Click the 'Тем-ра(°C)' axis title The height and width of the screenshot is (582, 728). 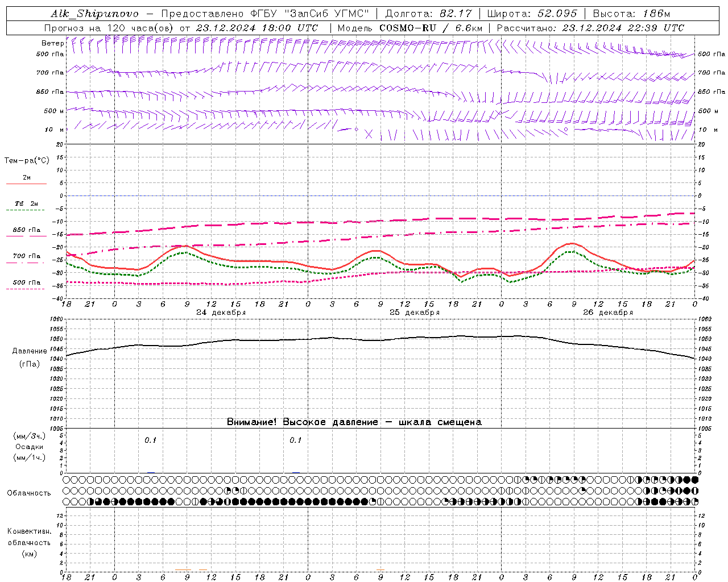tap(27, 161)
